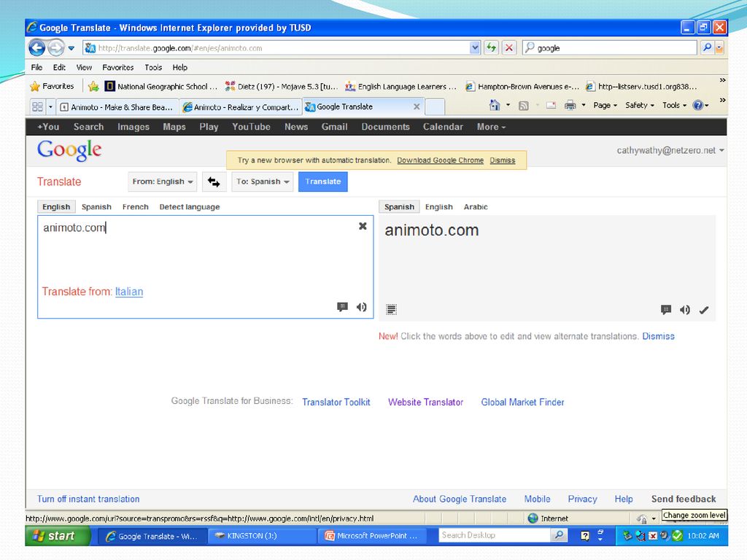747x560 pixels.
Task: Open the Tools menu in the menu bar
Action: (x=153, y=68)
